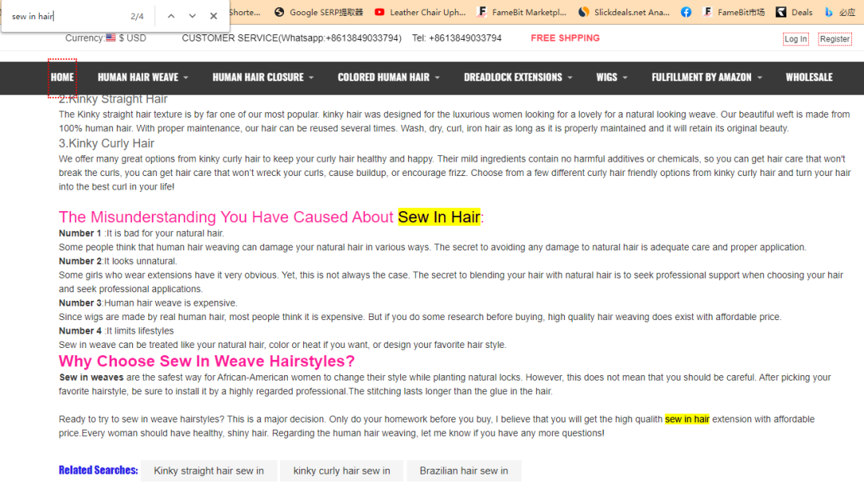The image size is (864, 504).
Task: Click 'Number 3' line about expensive weave
Action: point(148,303)
